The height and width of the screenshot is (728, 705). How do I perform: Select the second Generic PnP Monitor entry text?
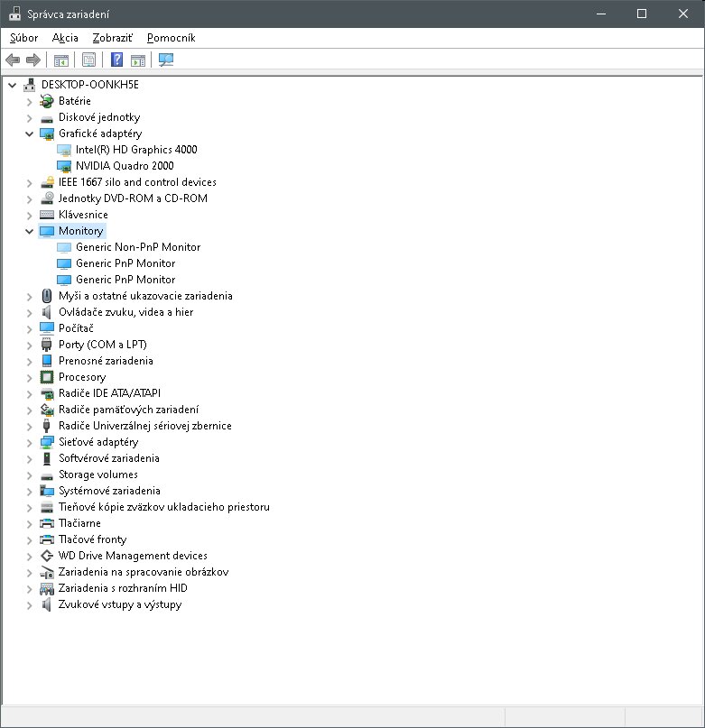pyautogui.click(x=125, y=280)
